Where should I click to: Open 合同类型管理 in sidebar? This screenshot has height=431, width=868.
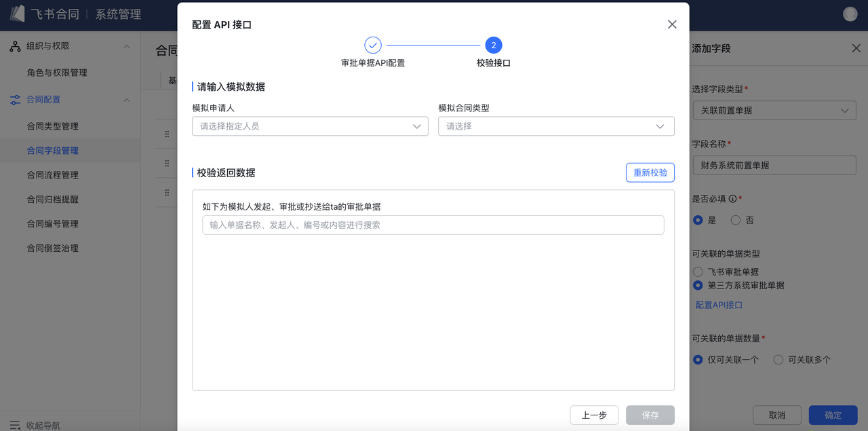(53, 126)
